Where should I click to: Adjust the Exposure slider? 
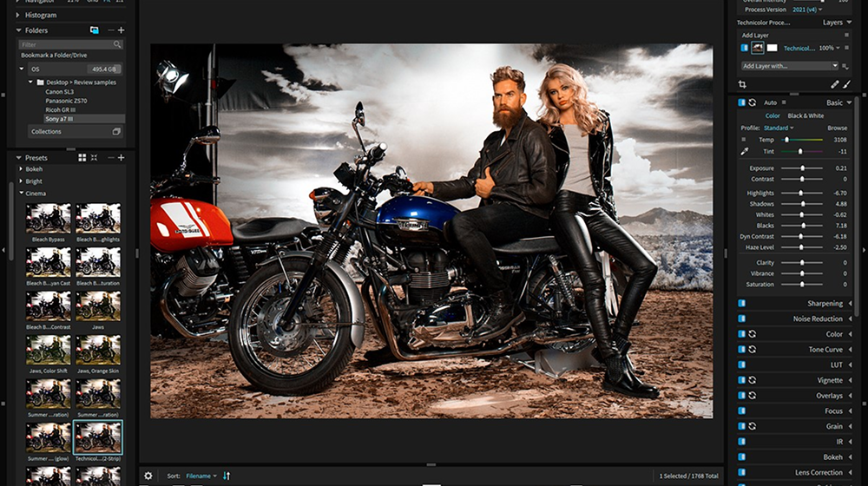[802, 168]
